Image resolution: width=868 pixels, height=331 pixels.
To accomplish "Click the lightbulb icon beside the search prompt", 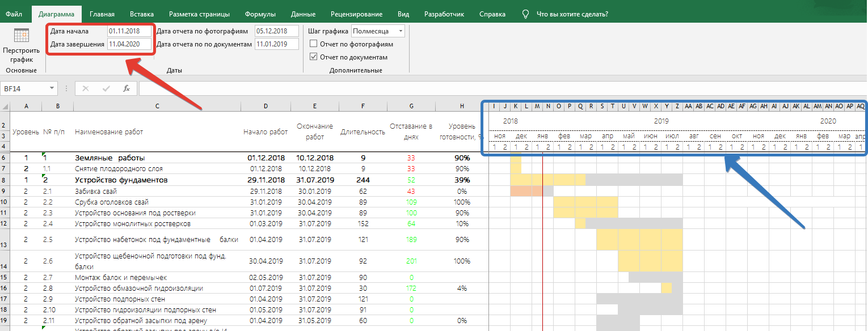I will (x=525, y=14).
